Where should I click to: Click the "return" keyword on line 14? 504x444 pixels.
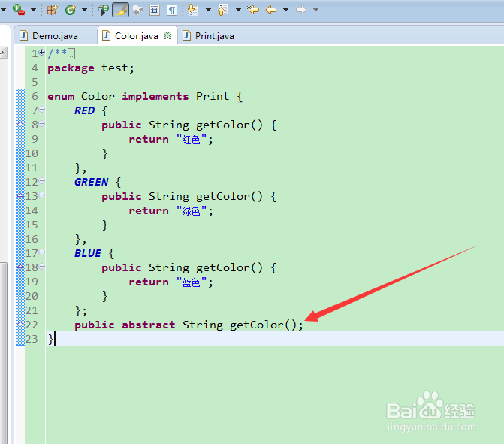[x=149, y=211]
